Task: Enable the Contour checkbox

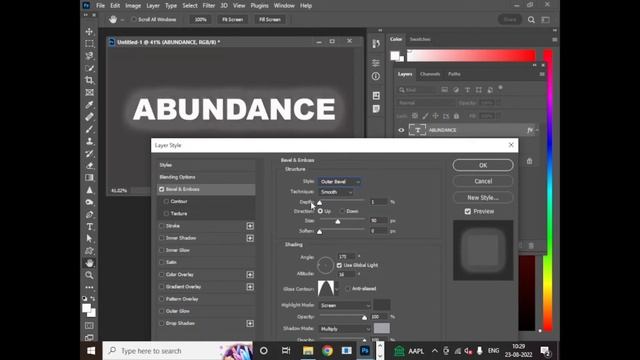Action: 166,202
